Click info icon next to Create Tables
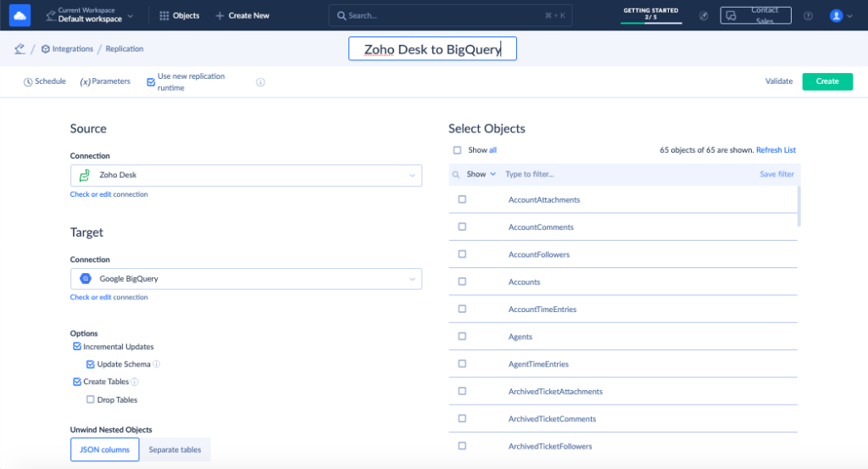This screenshot has height=469, width=868. coord(135,382)
